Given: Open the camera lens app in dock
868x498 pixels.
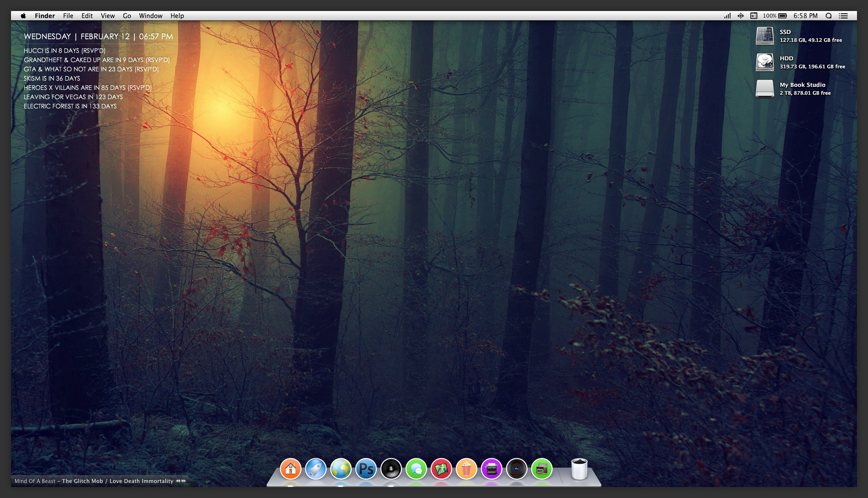Looking at the screenshot, I should [516, 469].
